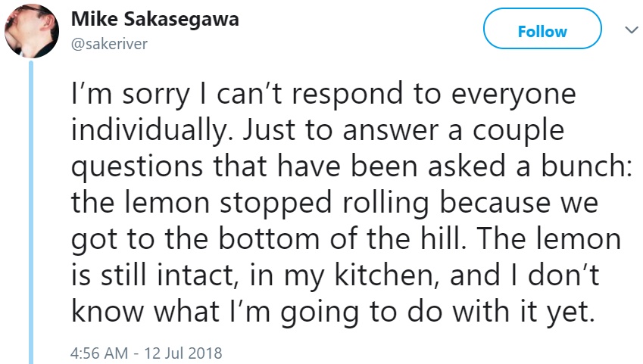Open the @sakeriver handle link
The image size is (643, 364).
pos(109,44)
